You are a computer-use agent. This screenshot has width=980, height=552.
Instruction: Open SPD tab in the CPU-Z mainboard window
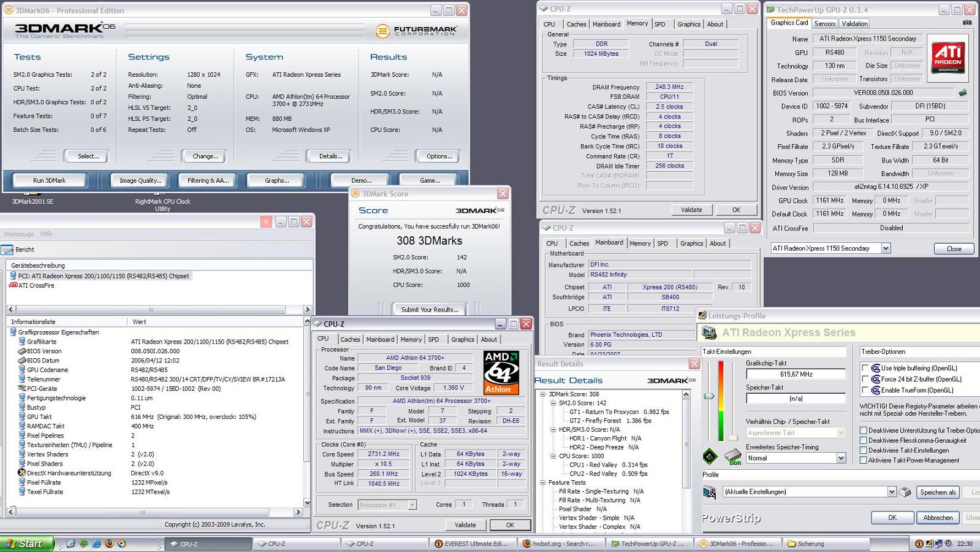tap(663, 243)
